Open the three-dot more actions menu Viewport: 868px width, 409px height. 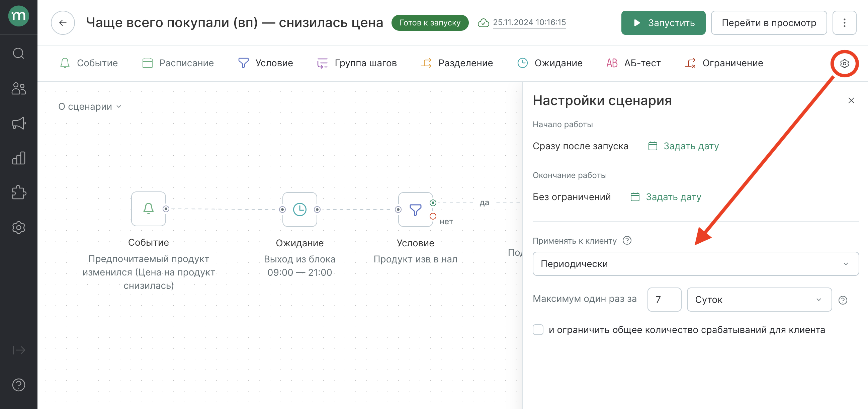[844, 22]
